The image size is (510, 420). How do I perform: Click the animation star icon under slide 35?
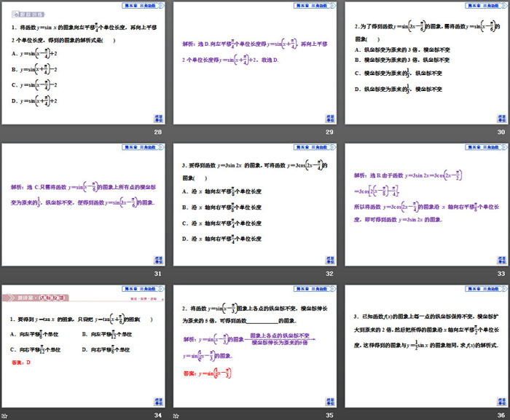point(176,416)
